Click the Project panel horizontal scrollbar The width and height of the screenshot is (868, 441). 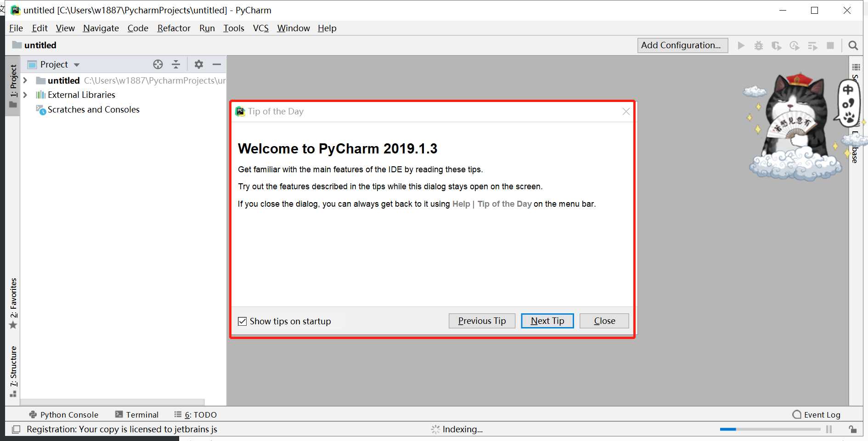[113, 402]
